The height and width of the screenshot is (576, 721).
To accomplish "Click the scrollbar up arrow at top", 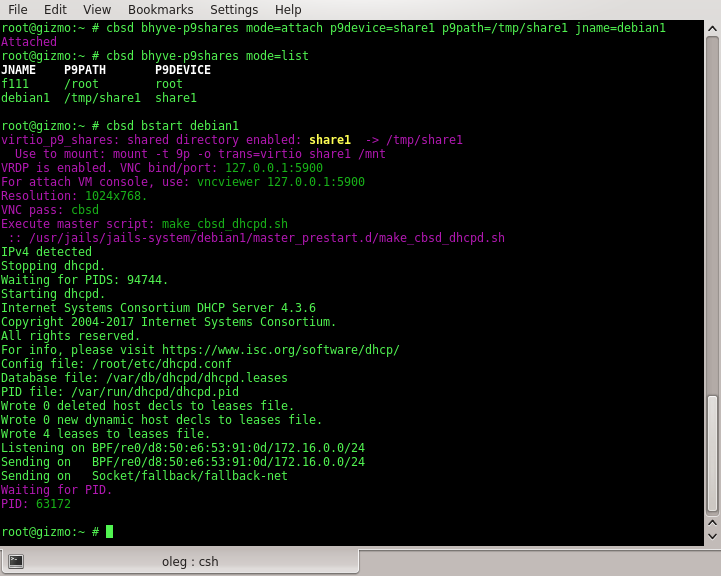I will (x=712, y=28).
